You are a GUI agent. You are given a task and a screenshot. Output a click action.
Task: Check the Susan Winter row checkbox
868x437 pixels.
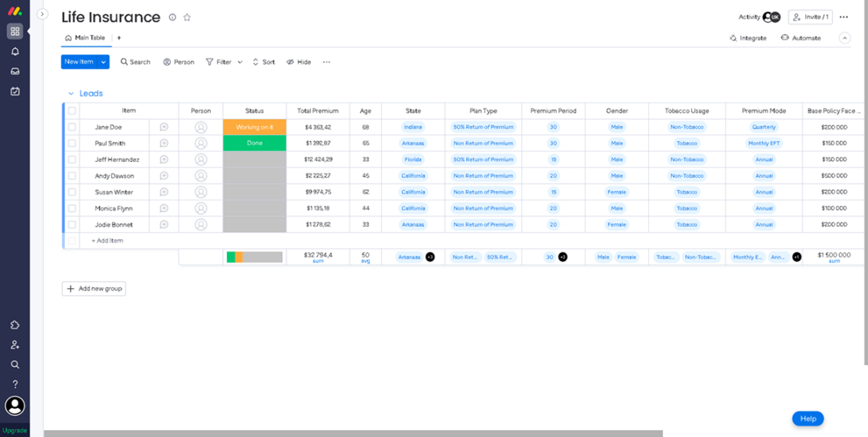(x=72, y=192)
